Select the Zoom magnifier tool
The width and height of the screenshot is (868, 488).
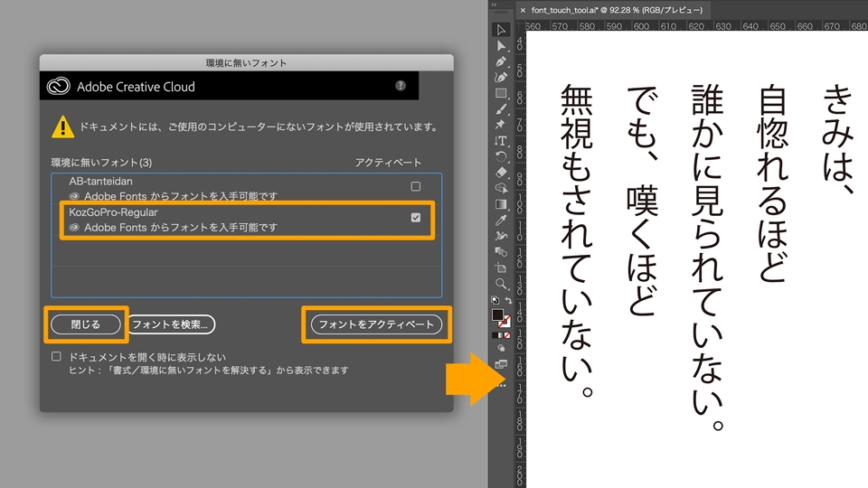(501, 285)
